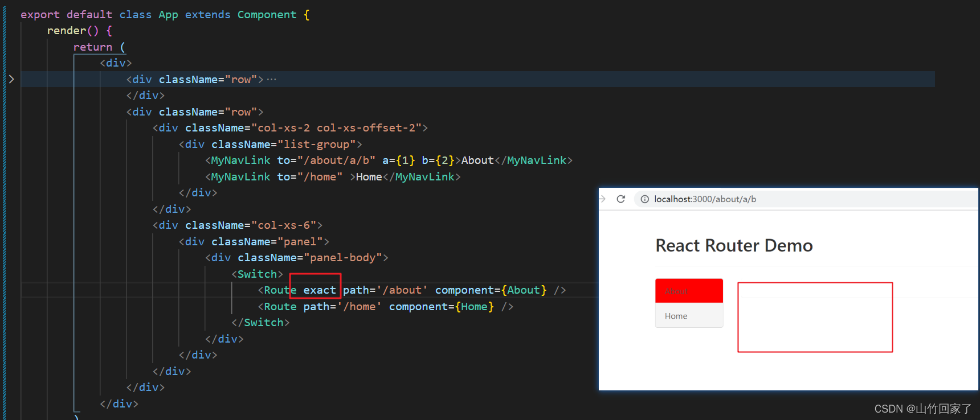Click the className="panel" div line
The width and height of the screenshot is (980, 420).
click(254, 242)
